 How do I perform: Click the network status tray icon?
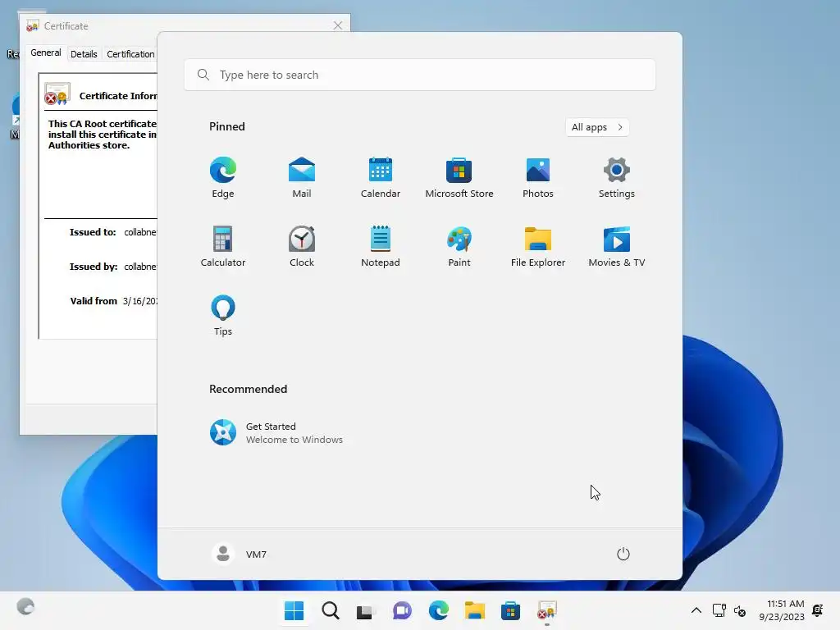pos(719,610)
